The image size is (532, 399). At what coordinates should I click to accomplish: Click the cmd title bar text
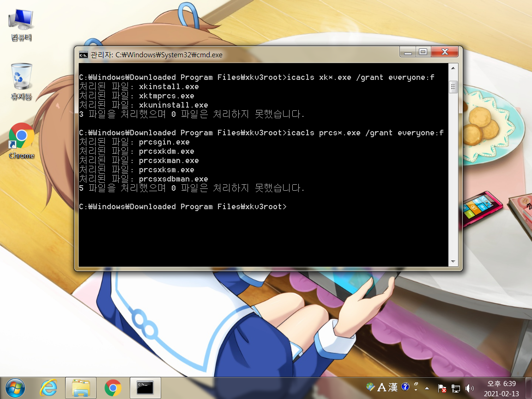click(x=157, y=55)
